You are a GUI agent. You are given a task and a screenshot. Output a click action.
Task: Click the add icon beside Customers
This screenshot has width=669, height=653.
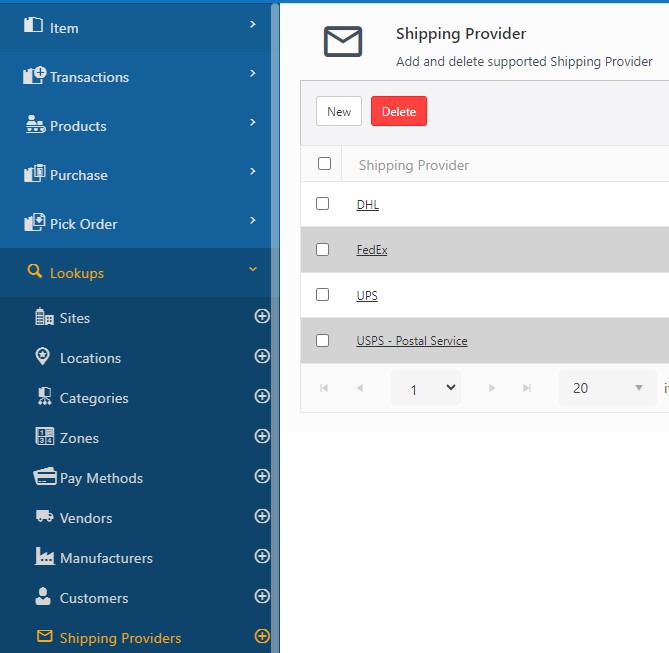(262, 597)
